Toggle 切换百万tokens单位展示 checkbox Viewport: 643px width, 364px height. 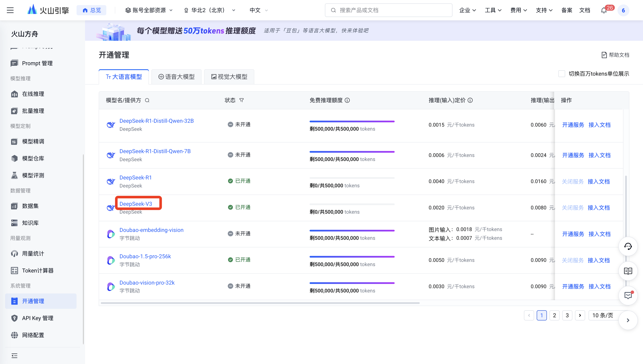tap(562, 74)
